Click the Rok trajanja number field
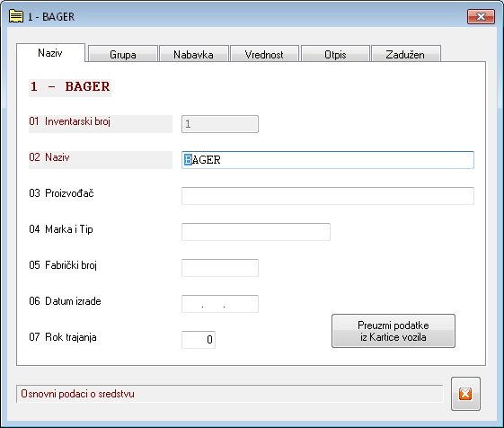 click(x=199, y=340)
